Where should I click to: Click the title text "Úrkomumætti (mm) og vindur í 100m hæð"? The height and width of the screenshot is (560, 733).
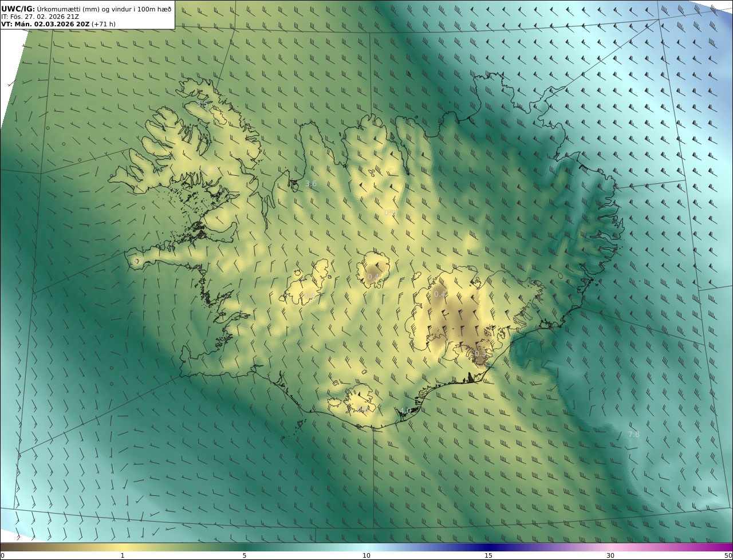click(x=104, y=9)
